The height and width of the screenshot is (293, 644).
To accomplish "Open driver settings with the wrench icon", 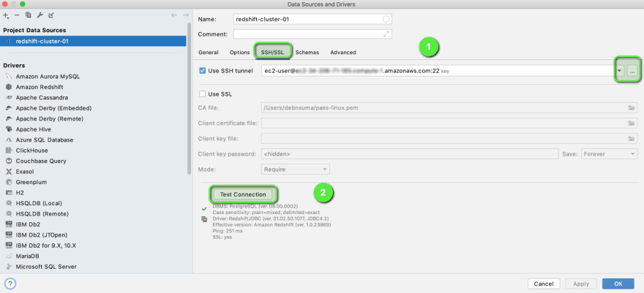I will [40, 15].
